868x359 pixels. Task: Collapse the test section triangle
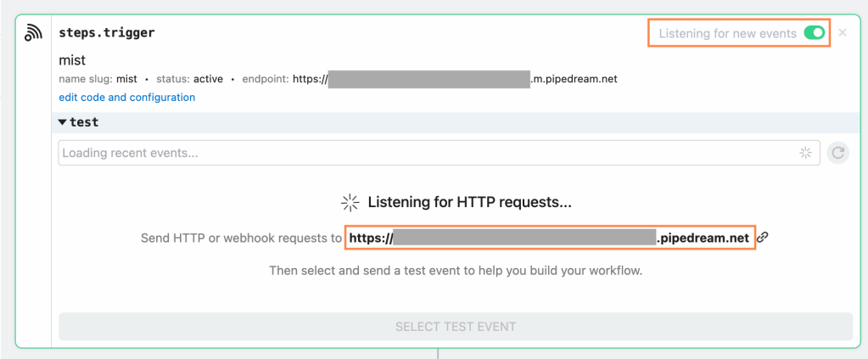tap(63, 122)
